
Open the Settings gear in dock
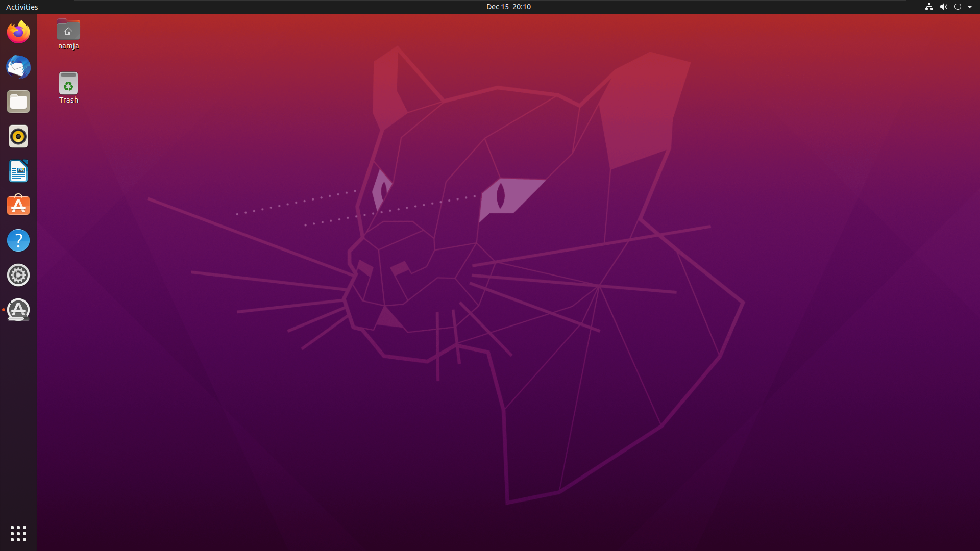click(18, 275)
